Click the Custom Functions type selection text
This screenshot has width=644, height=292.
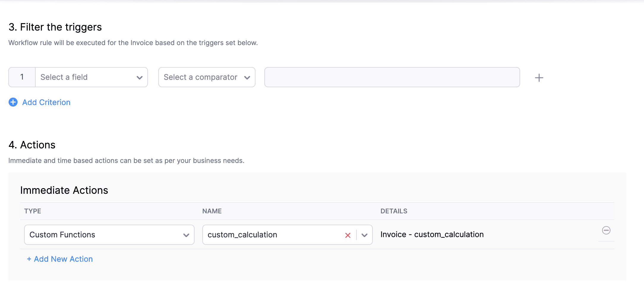pos(62,235)
